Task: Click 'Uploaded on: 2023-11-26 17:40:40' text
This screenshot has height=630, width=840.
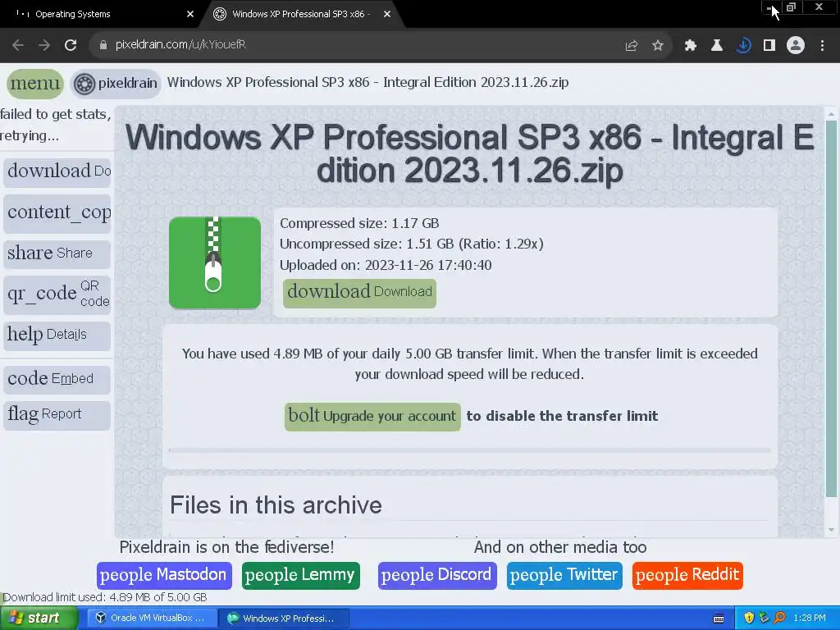Action: 386,265
